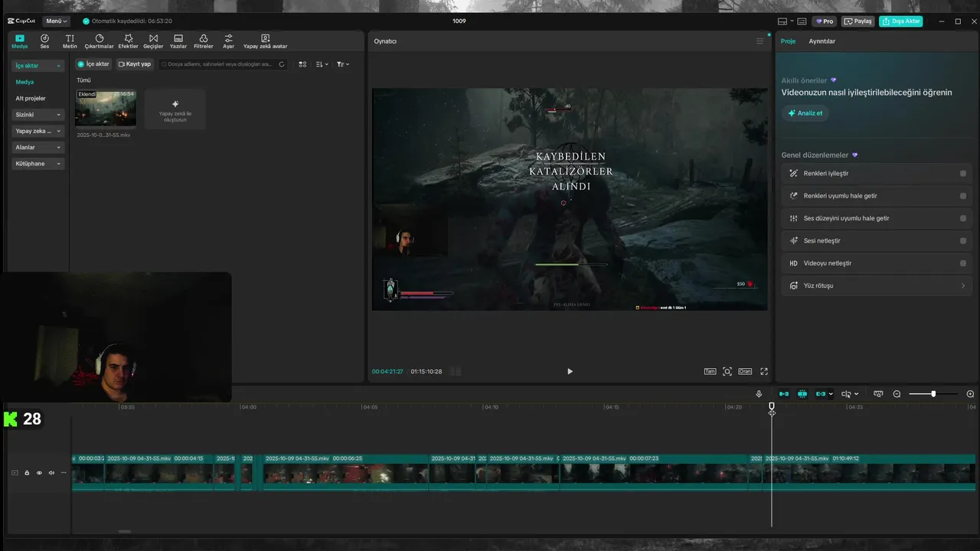Click the preview axis timeline icon

click(878, 394)
